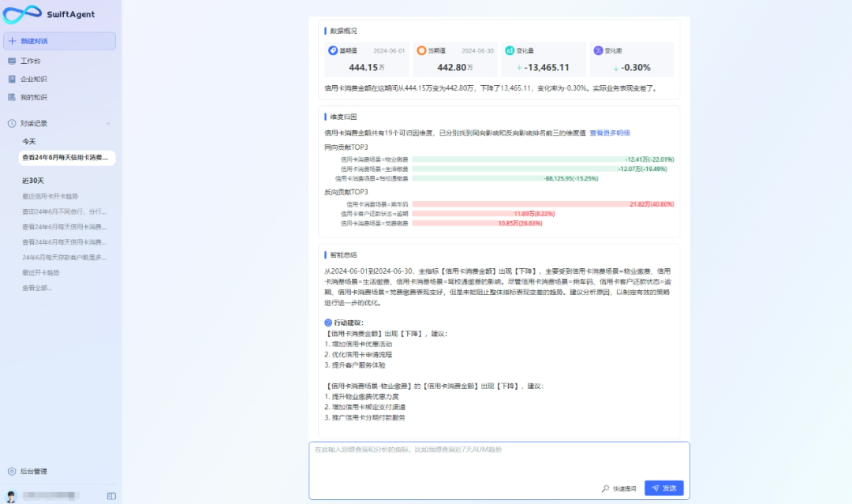Click the green bar labeled -88,125.95(-15.25%)
852x504 pixels.
[x=506, y=178]
